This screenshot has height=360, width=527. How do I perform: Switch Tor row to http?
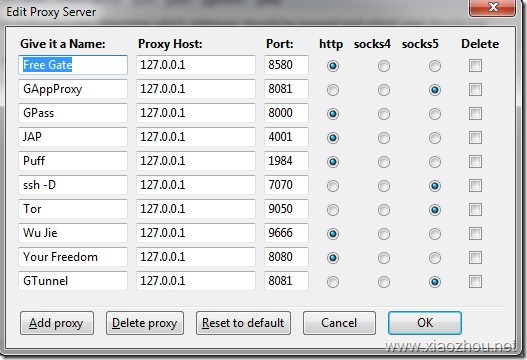pos(333,210)
